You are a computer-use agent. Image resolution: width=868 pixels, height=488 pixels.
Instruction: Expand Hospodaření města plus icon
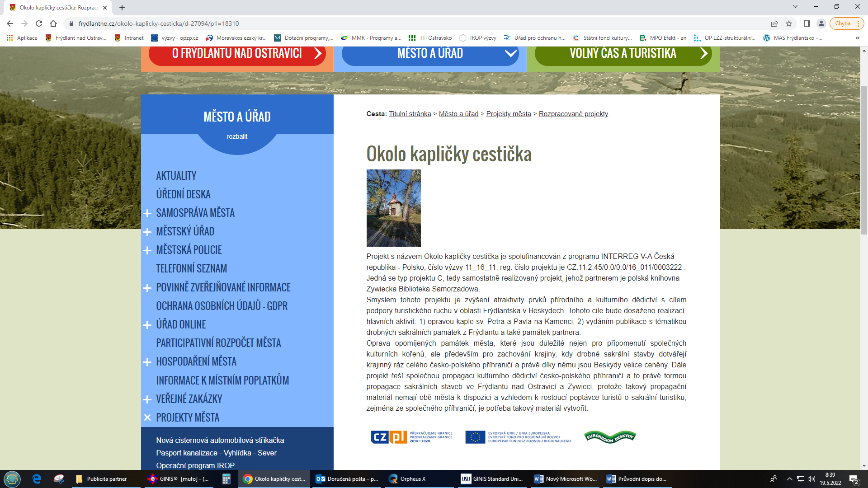[147, 362]
